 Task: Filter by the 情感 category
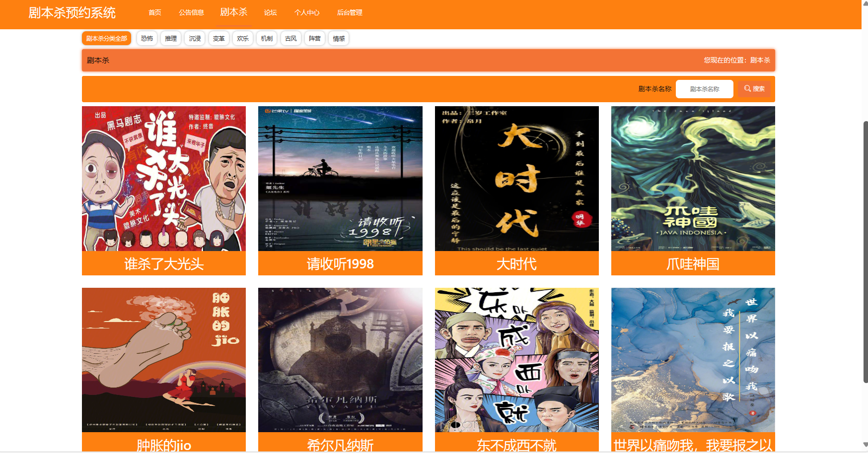pyautogui.click(x=339, y=38)
